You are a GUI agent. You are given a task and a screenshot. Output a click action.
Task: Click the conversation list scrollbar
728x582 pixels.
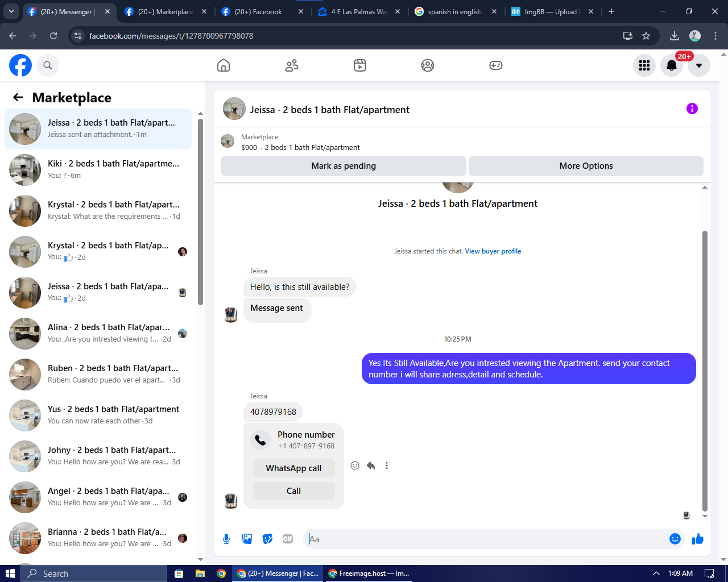pyautogui.click(x=200, y=211)
